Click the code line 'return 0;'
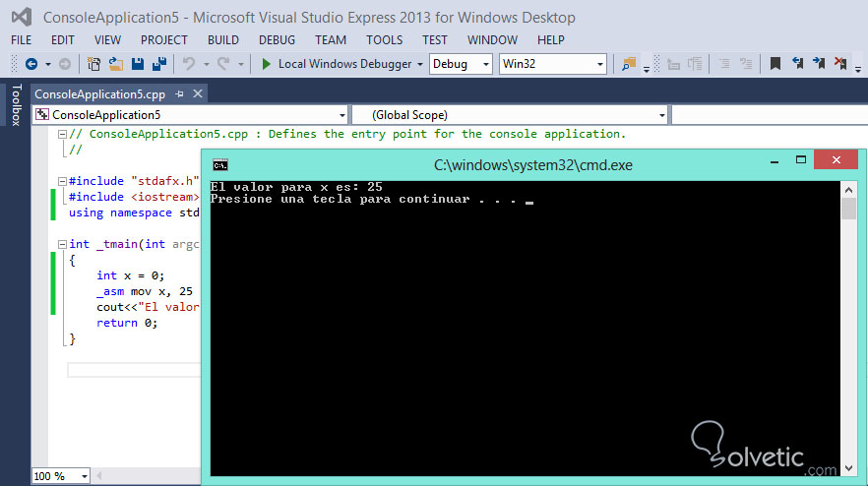Viewport: 868px width, 486px height. [127, 324]
